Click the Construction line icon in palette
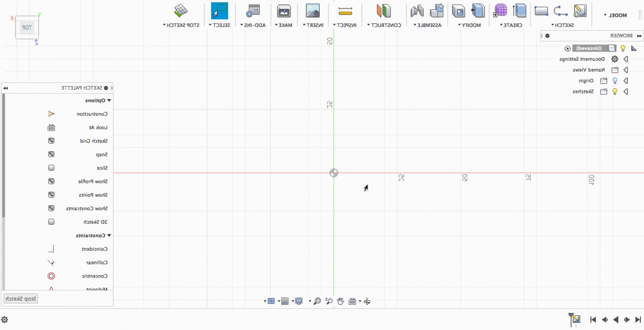The width and height of the screenshot is (644, 330). tap(51, 114)
